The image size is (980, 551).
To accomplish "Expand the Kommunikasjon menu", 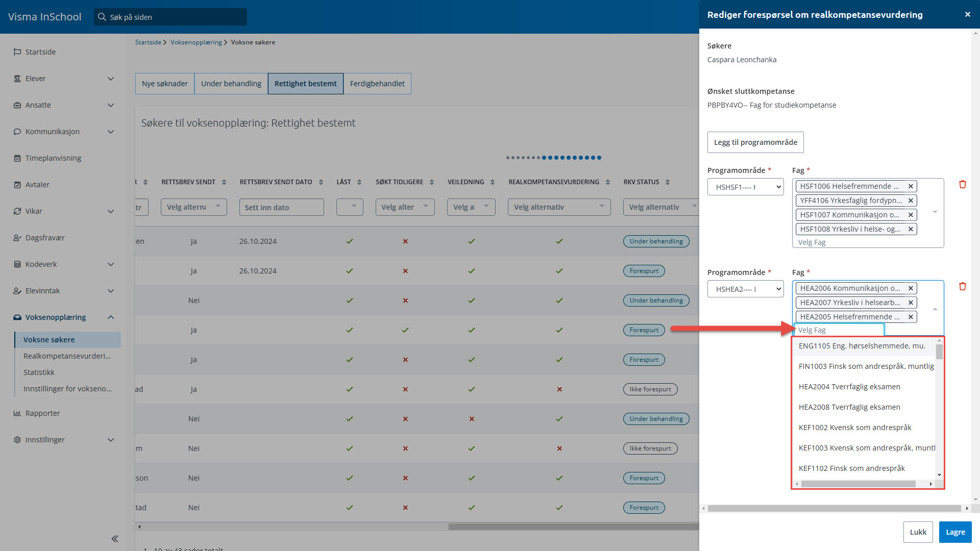I will (x=111, y=132).
